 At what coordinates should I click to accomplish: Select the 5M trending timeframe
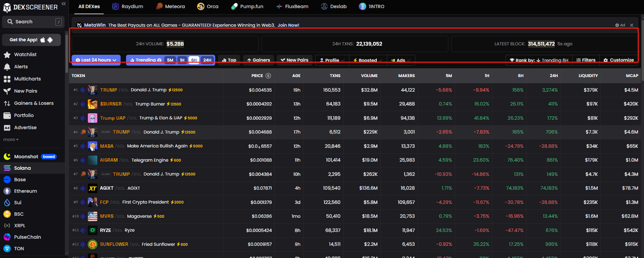point(170,60)
